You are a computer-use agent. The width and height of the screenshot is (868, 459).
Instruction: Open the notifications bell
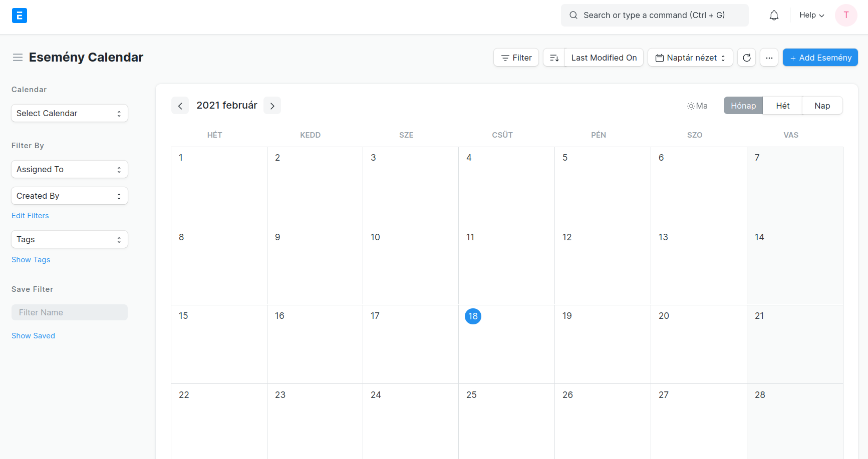click(774, 16)
